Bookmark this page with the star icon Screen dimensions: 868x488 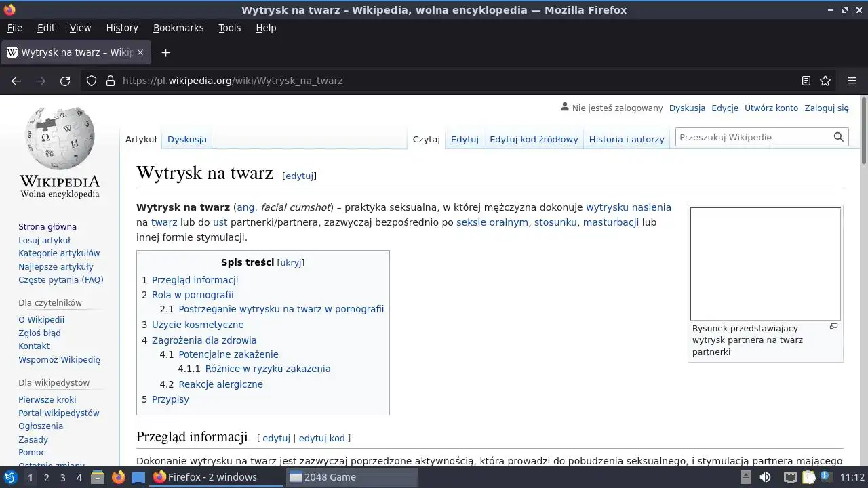[x=825, y=81]
